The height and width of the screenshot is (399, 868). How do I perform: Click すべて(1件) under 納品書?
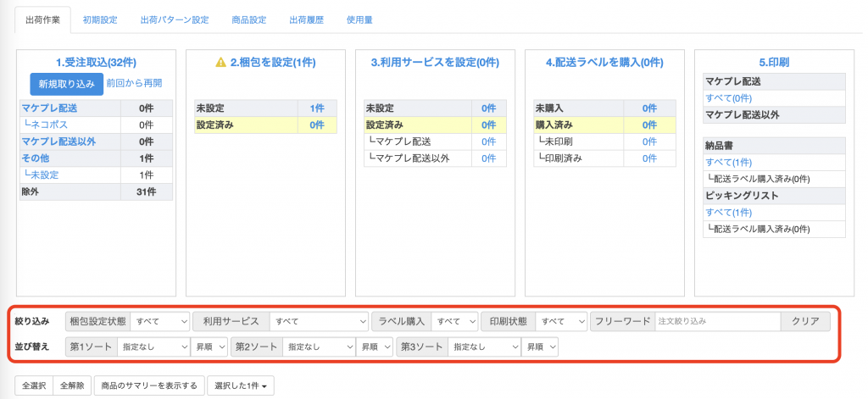tap(728, 162)
